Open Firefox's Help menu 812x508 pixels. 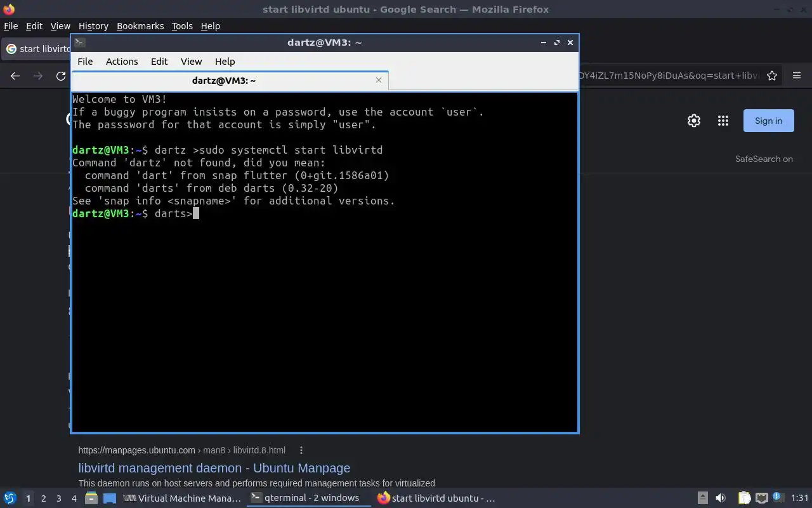(211, 26)
